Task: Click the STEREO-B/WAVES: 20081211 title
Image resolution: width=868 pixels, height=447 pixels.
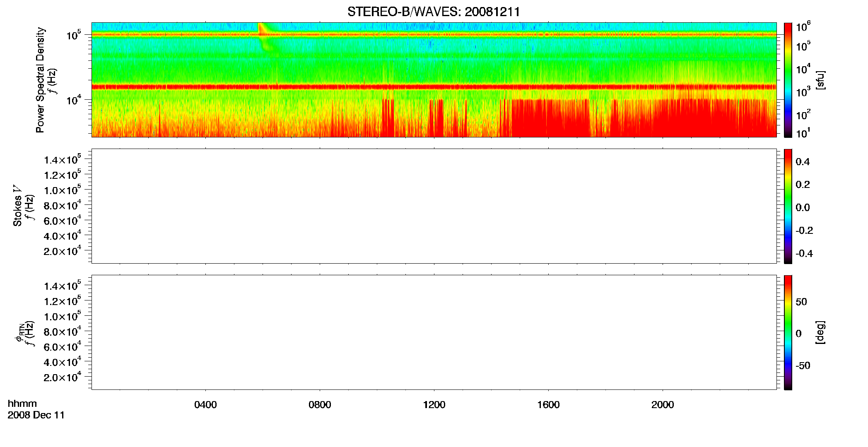Action: [x=434, y=12]
